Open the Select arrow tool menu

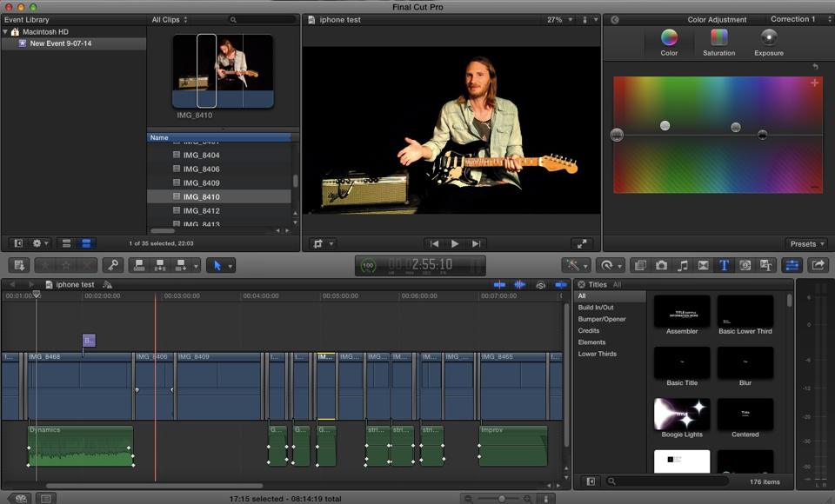[x=222, y=265]
